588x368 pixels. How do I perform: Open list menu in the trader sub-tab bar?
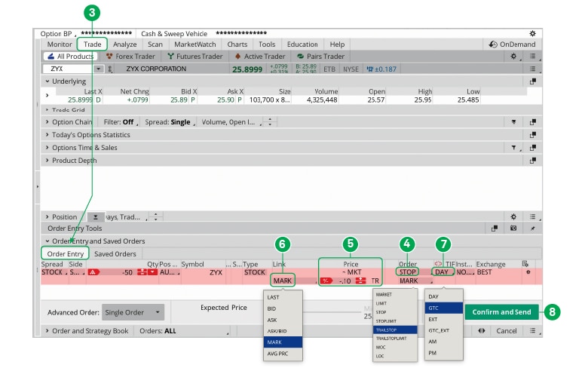(x=532, y=57)
